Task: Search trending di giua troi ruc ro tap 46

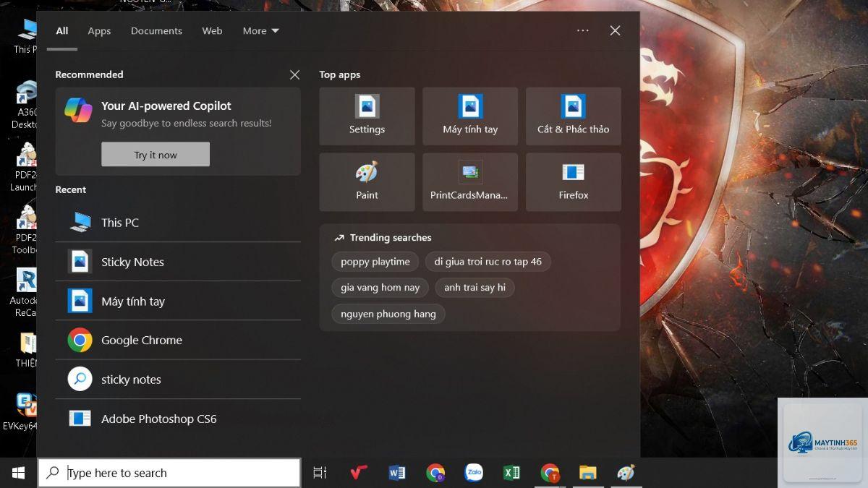Action: coord(488,262)
